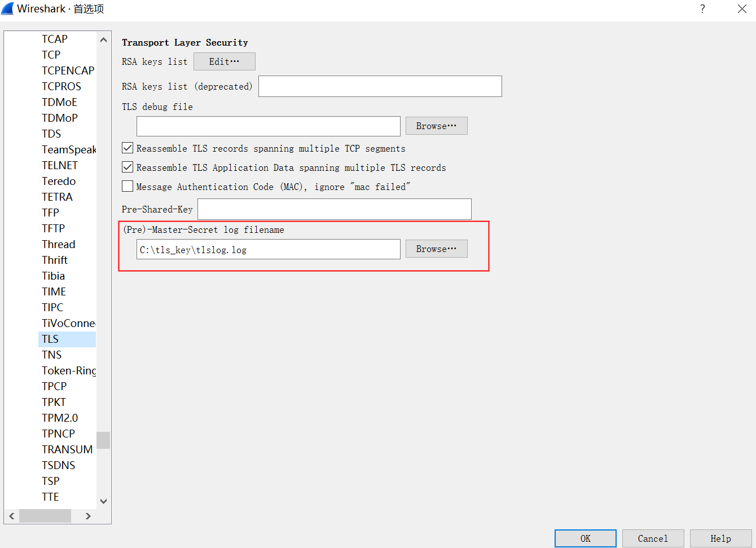Close the preferences dialog with the X
This screenshot has height=548, width=756.
(x=742, y=9)
